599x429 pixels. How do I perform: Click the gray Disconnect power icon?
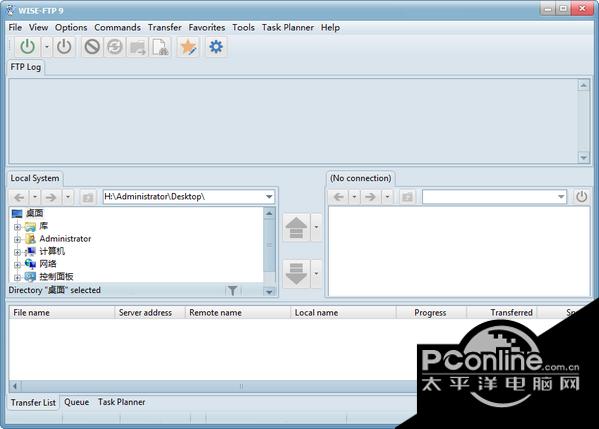(x=64, y=47)
